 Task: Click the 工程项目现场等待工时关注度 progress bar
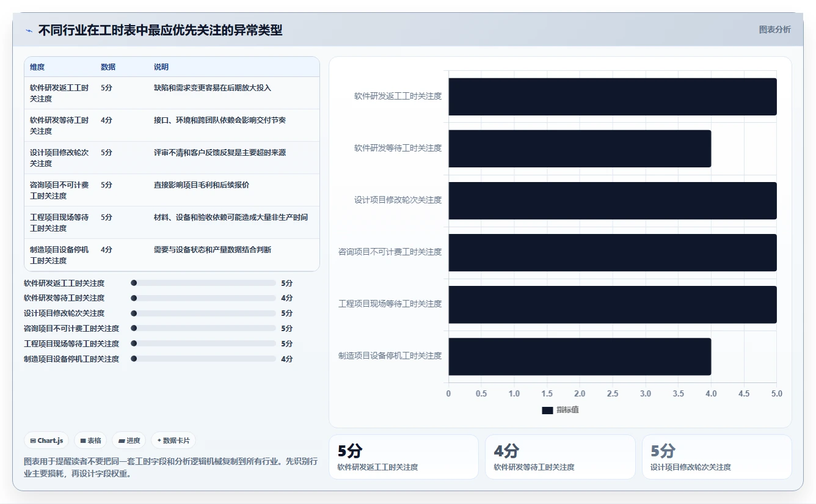[203, 344]
